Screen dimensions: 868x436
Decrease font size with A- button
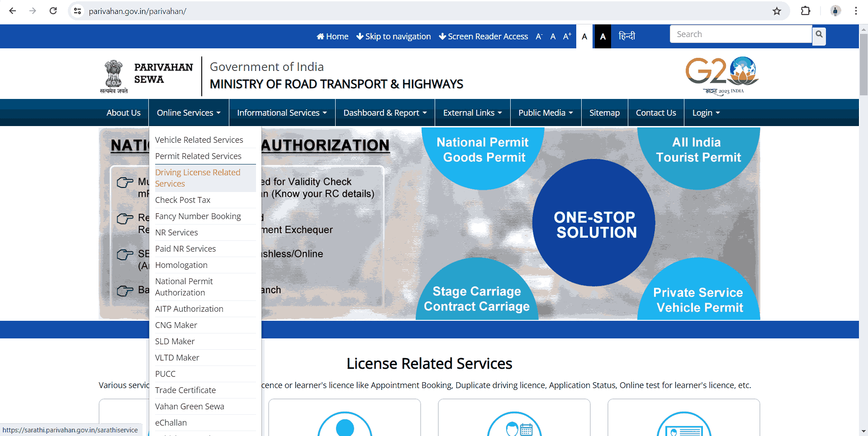(539, 37)
